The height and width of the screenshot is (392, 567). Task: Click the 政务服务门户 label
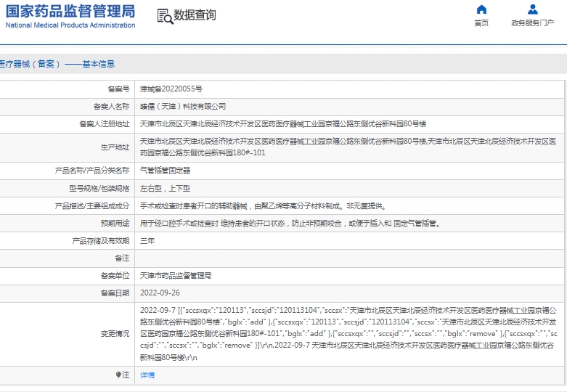pyautogui.click(x=533, y=23)
